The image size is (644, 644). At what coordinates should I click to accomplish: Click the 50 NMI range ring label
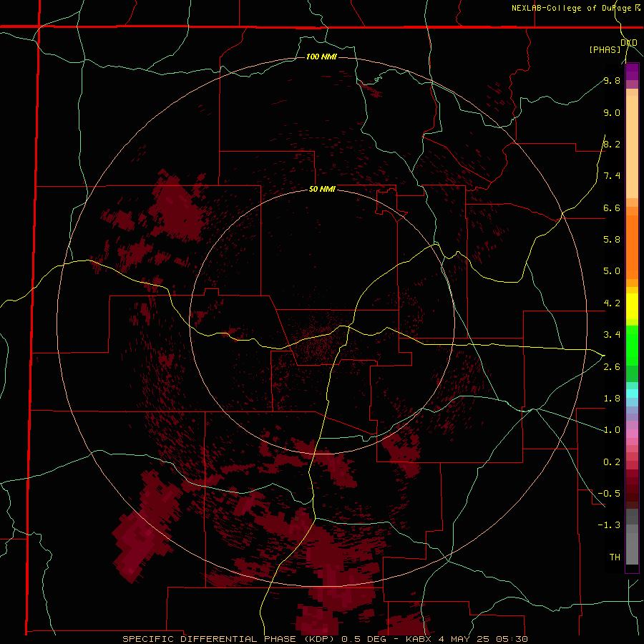pyautogui.click(x=322, y=189)
